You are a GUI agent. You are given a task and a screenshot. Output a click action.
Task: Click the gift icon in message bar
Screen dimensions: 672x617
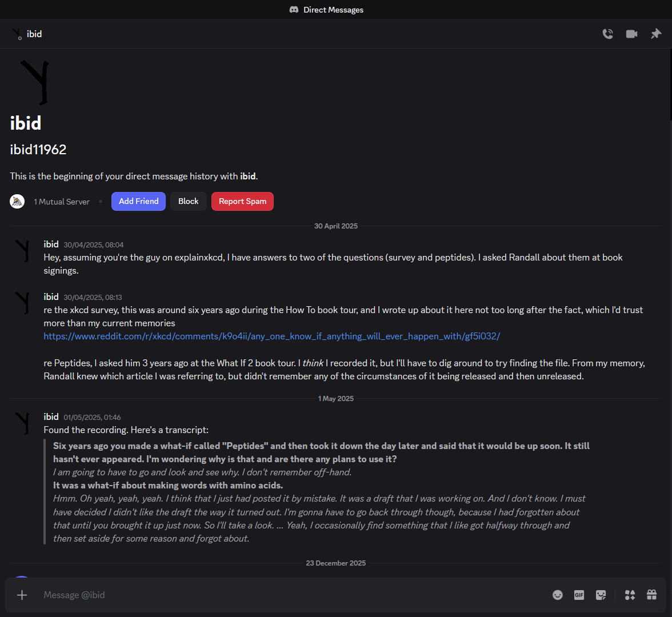coord(651,595)
